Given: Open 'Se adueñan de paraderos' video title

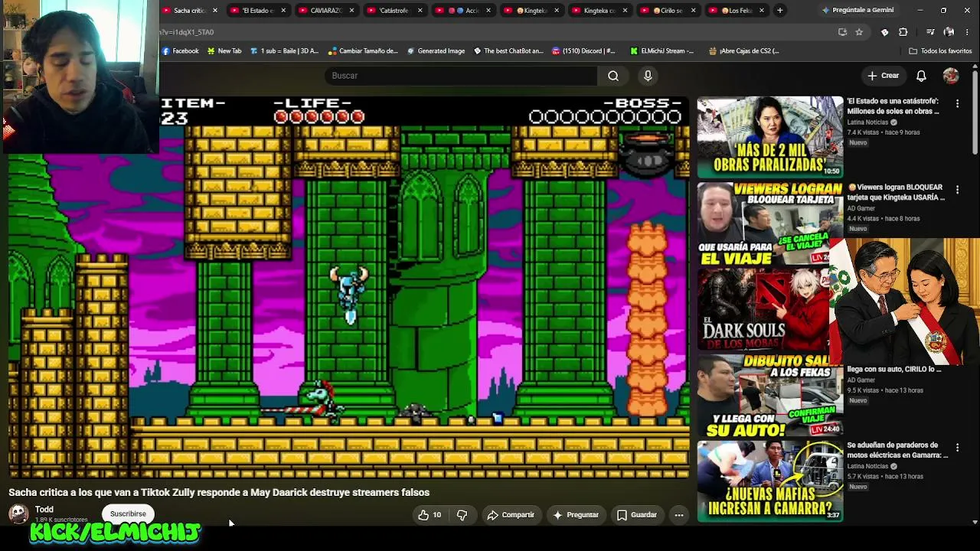Looking at the screenshot, I should [x=897, y=450].
